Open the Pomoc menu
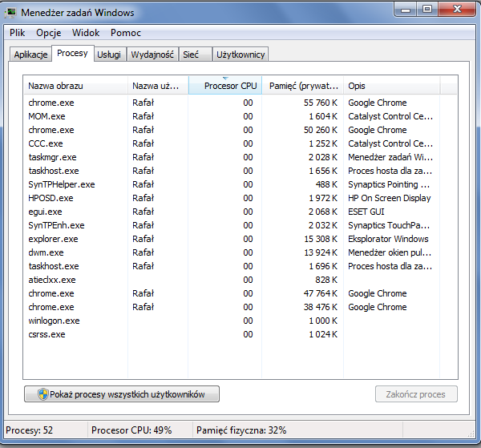This screenshot has height=448, width=481. 126,33
